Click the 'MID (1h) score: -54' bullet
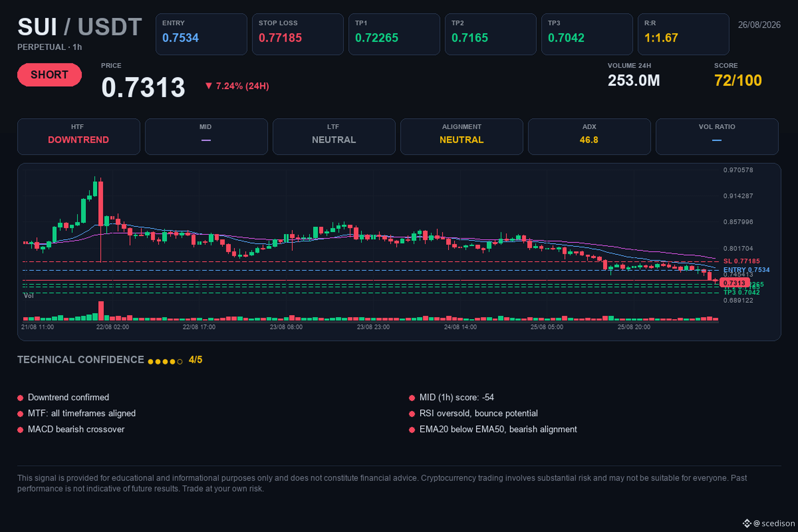 click(452, 397)
